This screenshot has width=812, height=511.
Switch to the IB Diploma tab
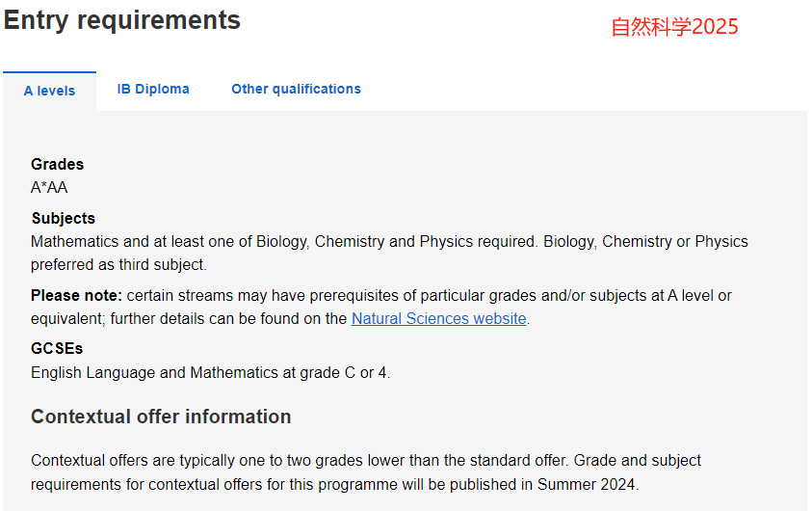153,89
